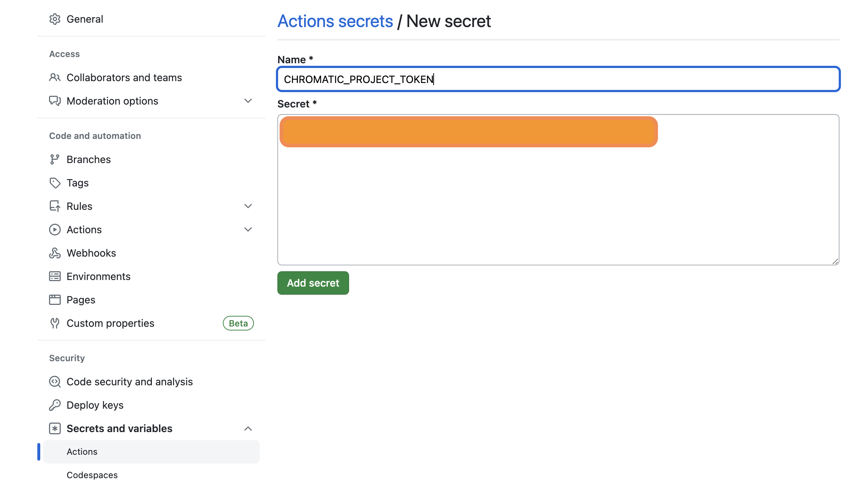Click the Code security shield-search icon
This screenshot has height=484, width=868.
[x=55, y=382]
